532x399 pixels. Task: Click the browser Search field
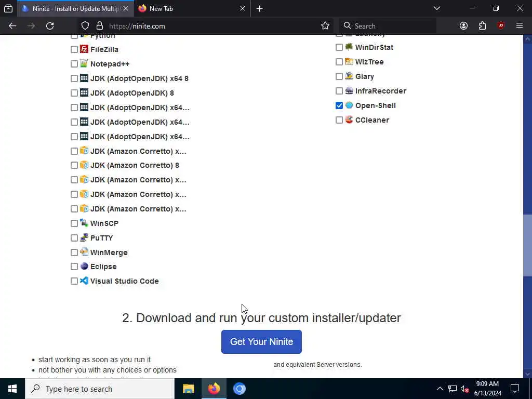click(x=388, y=26)
